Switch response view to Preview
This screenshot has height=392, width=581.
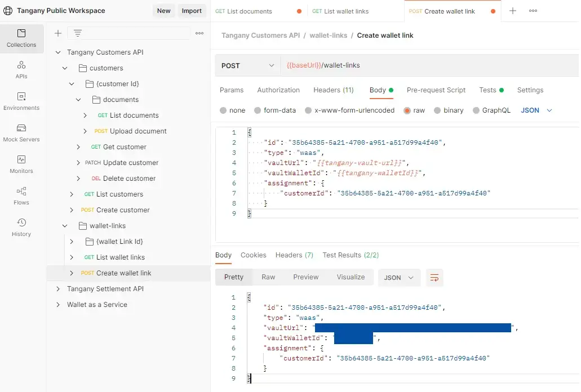[305, 277]
